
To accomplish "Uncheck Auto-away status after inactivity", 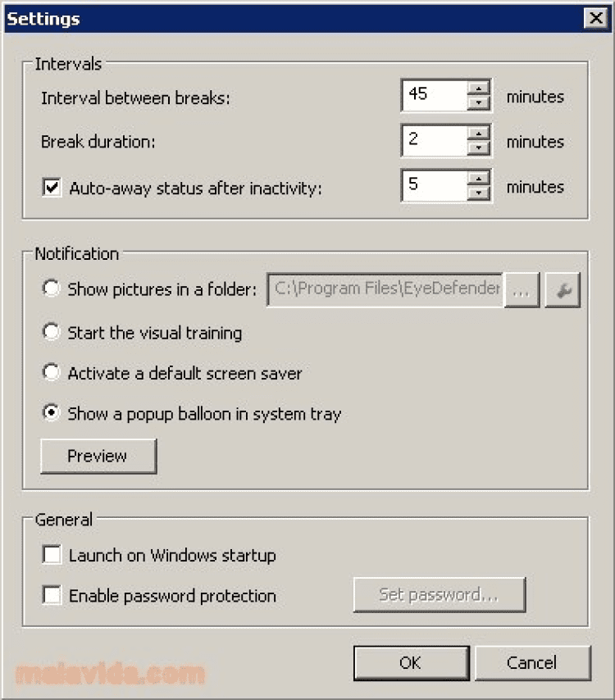I will click(52, 188).
